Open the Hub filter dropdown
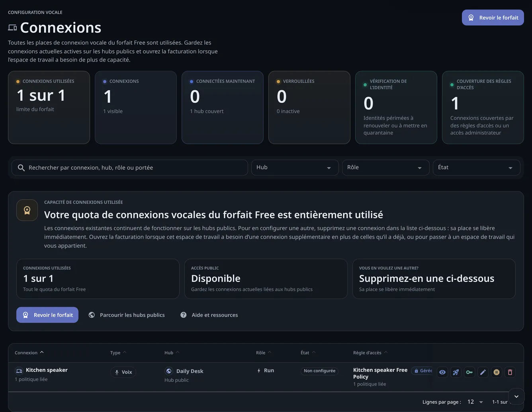 295,168
